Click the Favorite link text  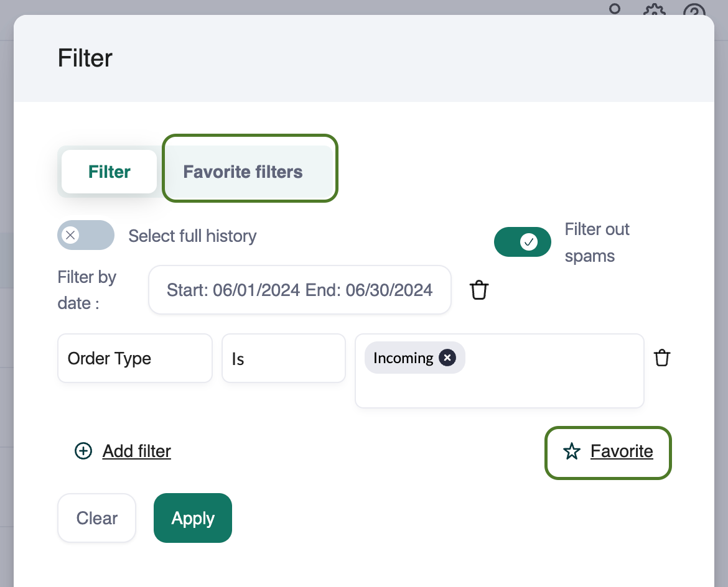622,451
